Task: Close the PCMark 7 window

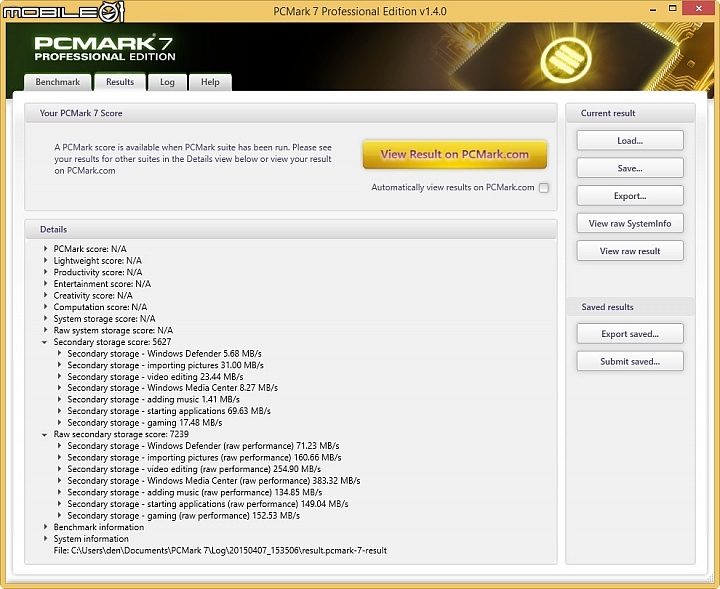Action: (699, 9)
